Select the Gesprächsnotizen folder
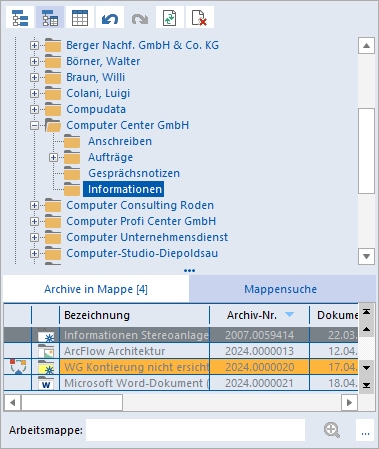The width and height of the screenshot is (379, 449). pos(134,173)
